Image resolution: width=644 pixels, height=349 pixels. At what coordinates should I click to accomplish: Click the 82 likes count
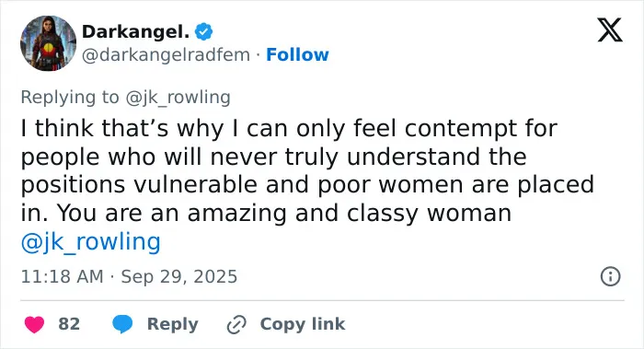69,324
